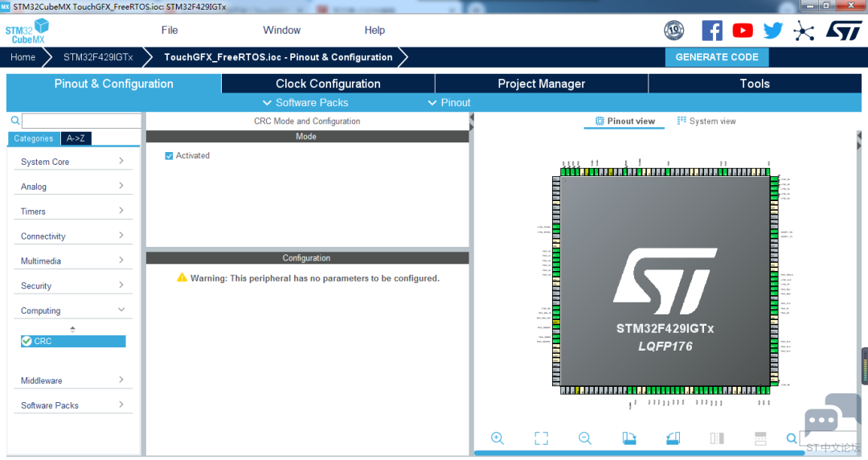Uncheck the Activated CRC checkbox
868x460 pixels.
169,156
